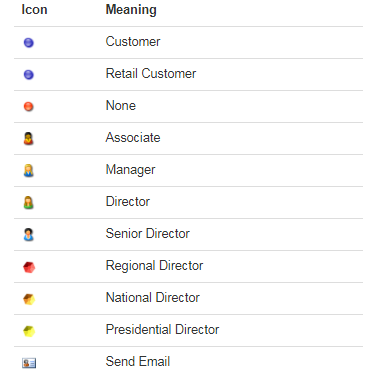The width and height of the screenshot is (380, 375).
Task: Click the Meaning column header
Action: [x=131, y=10]
